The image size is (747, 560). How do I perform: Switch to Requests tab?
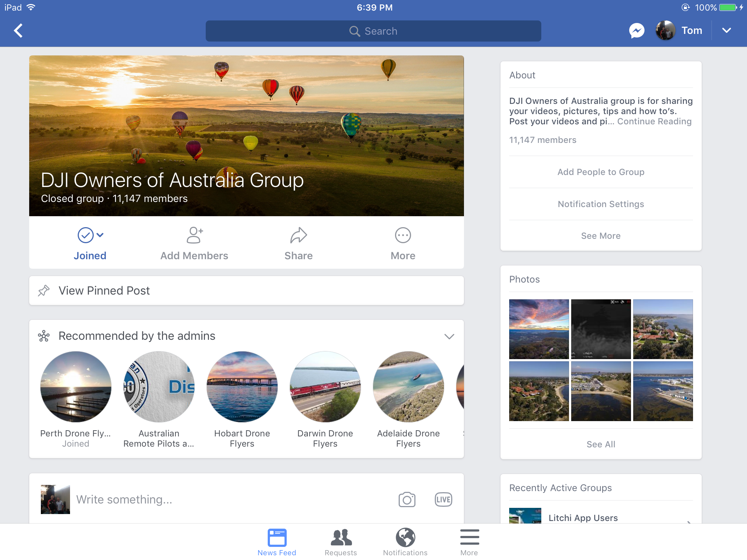pos(341,542)
